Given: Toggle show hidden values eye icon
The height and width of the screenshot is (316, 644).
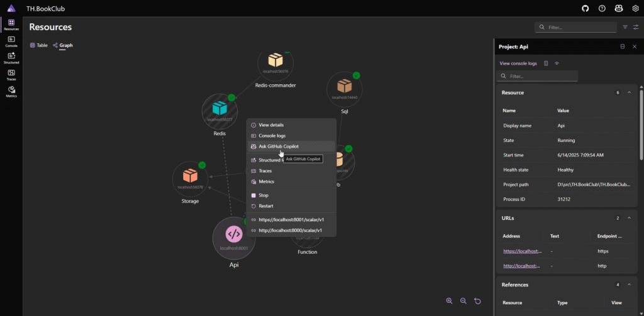Looking at the screenshot, I should point(557,63).
